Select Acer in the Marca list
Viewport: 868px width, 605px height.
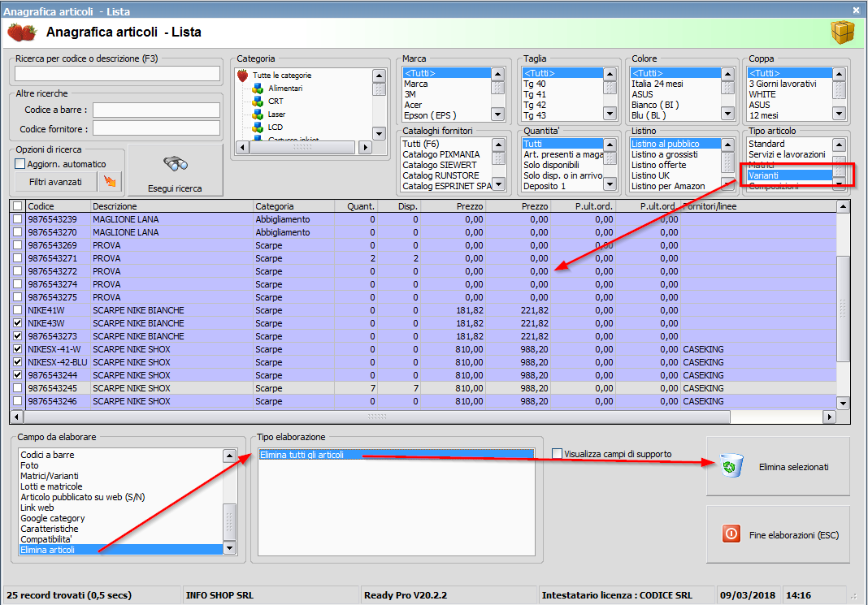click(446, 105)
